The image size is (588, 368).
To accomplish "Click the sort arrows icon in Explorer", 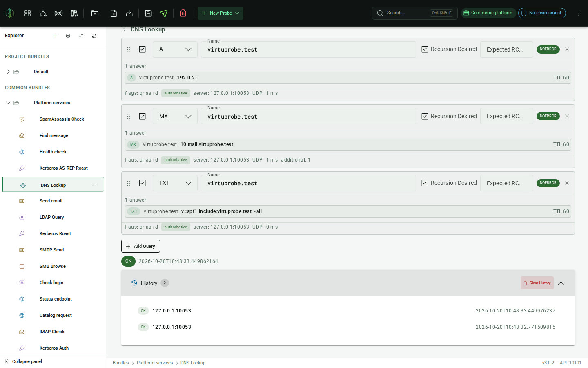I will coord(81,36).
